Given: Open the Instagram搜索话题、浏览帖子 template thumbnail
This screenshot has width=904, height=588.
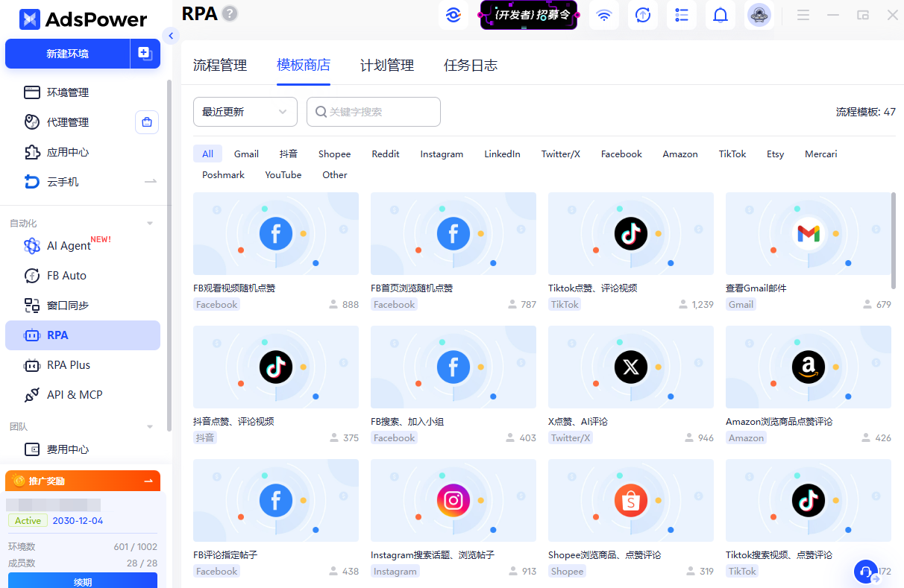Looking at the screenshot, I should coord(453,500).
